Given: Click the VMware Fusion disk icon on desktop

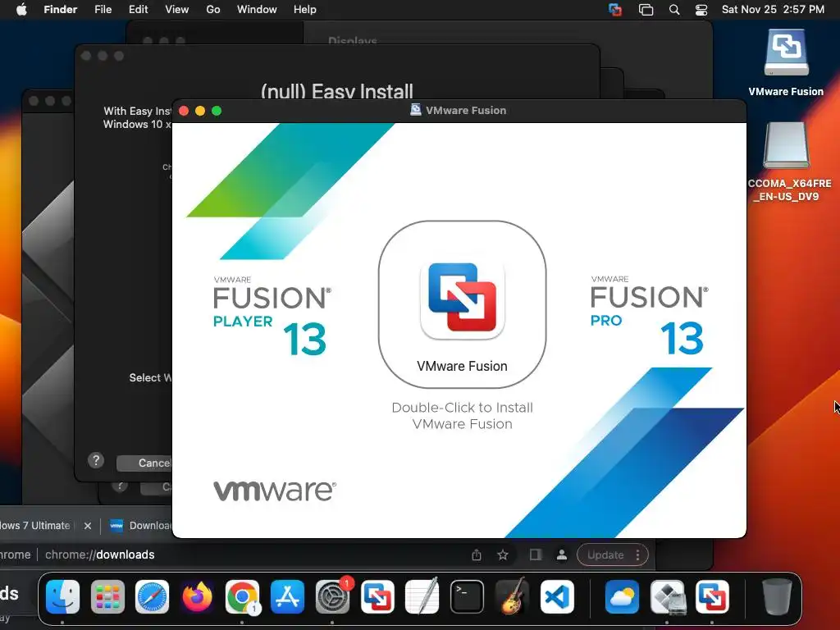Looking at the screenshot, I should pos(786,52).
